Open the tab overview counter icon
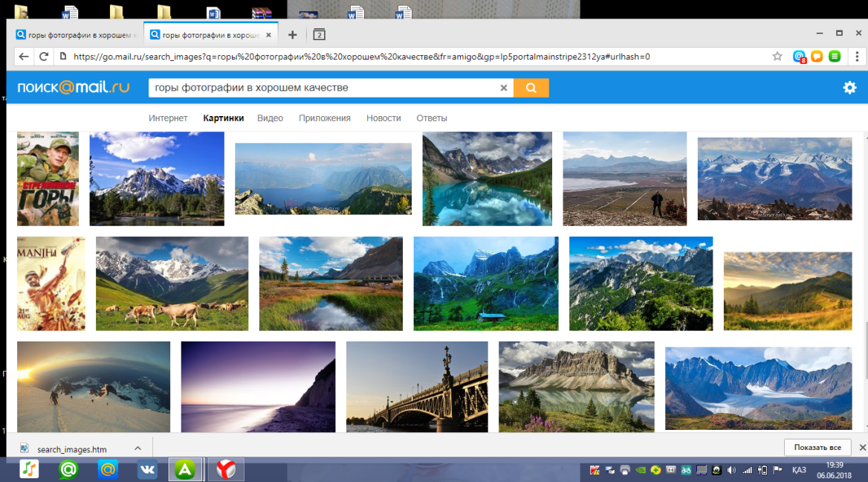 319,35
